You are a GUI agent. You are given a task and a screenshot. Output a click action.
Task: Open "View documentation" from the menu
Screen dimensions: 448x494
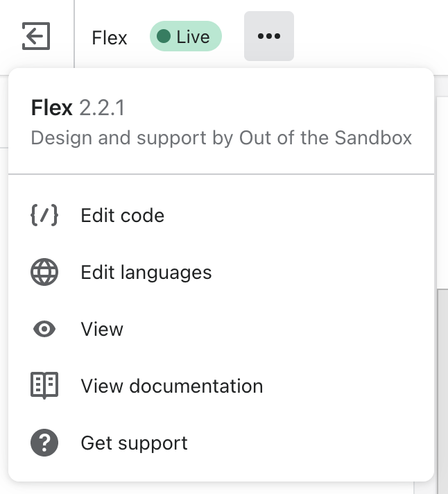[x=172, y=386]
